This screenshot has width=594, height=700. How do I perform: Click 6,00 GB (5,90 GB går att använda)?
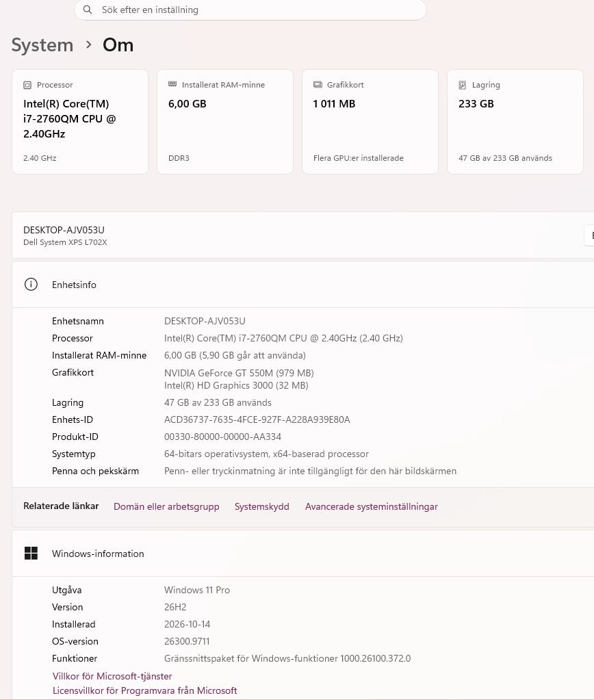235,355
